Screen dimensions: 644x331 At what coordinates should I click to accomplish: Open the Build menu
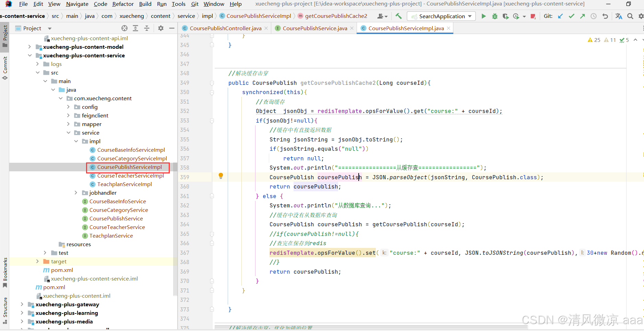[145, 4]
